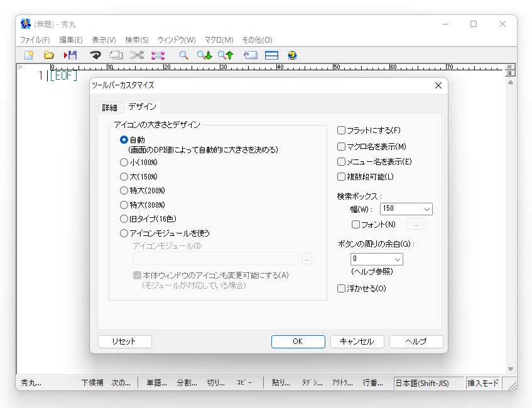Click the ruler's right double-chevron icon
The height and width of the screenshot is (408, 532).
(509, 67)
